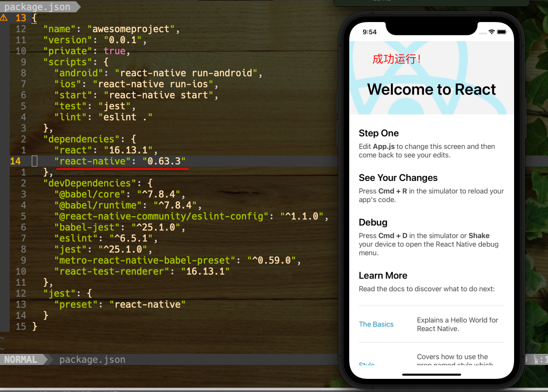The image size is (548, 392).
Task: Click the "preset" key under jest
Action: [x=76, y=304]
